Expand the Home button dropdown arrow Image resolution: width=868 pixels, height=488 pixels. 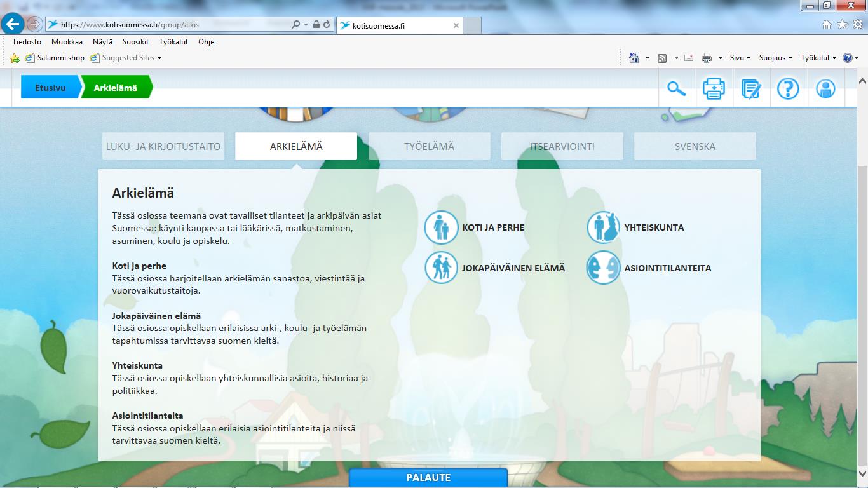tap(648, 58)
